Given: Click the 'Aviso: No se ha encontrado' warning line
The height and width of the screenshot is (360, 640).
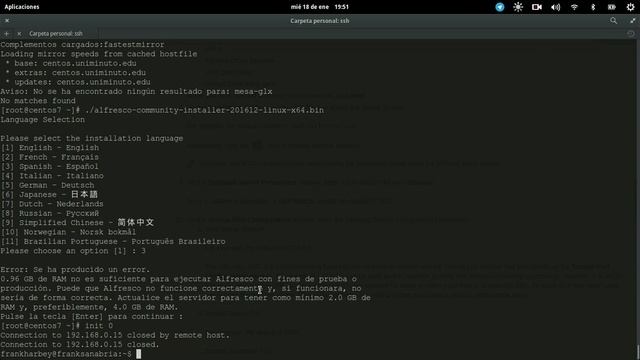Looking at the screenshot, I should click(x=136, y=91).
